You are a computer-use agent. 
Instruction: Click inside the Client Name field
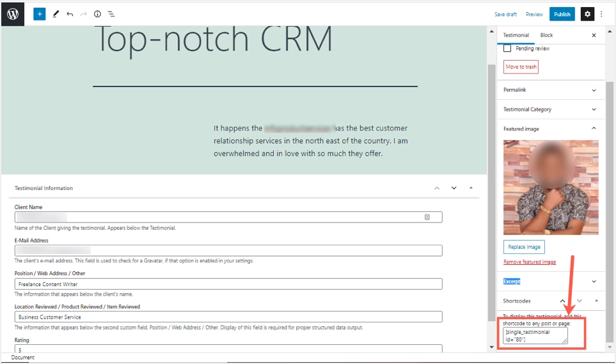pyautogui.click(x=228, y=217)
